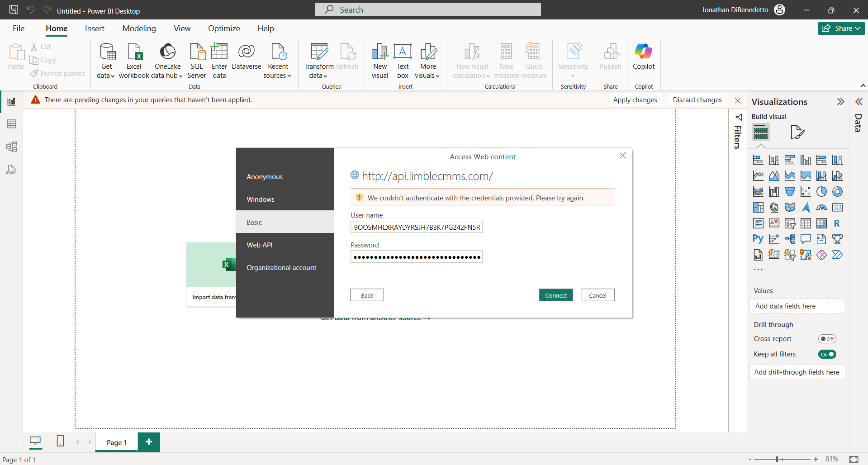Click zoom in plus button
868x465 pixels.
pos(816,459)
